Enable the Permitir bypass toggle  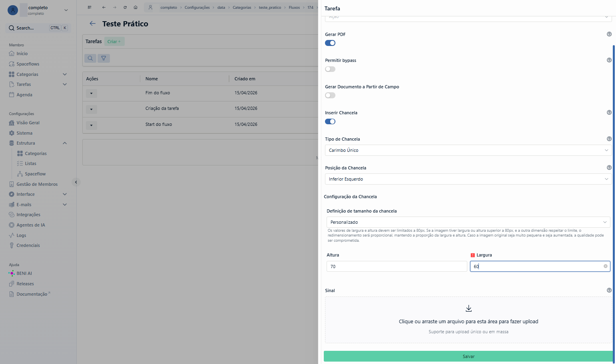(330, 69)
